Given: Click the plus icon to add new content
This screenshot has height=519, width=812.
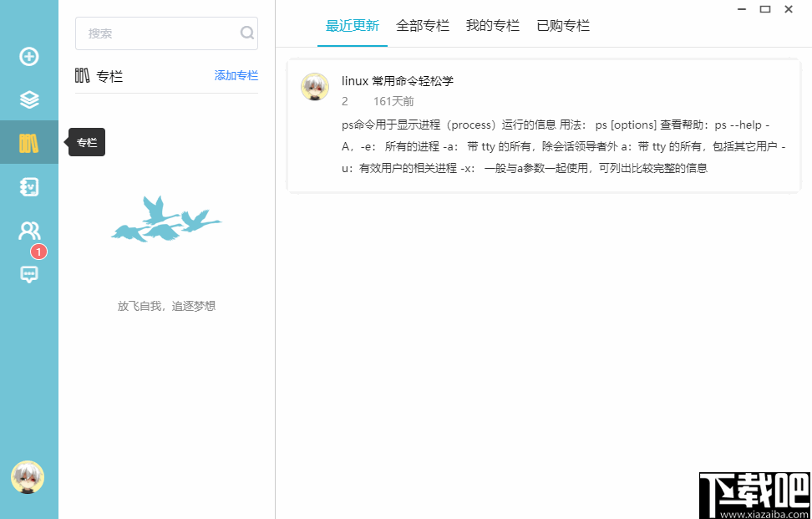Looking at the screenshot, I should click(29, 57).
